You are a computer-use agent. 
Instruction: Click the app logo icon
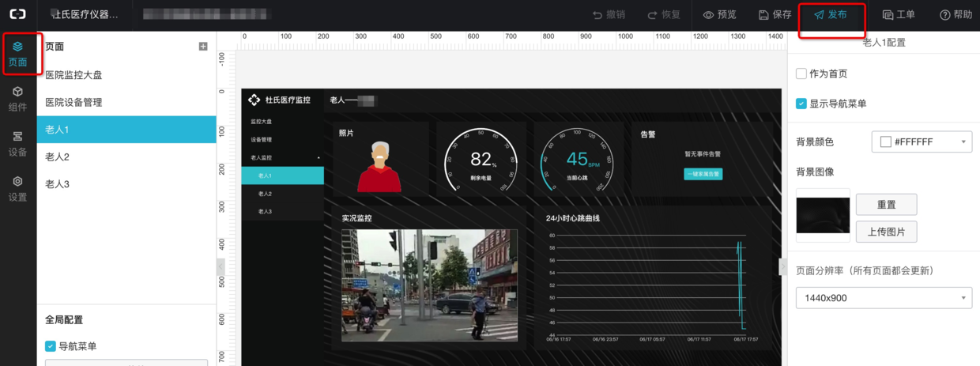tap(17, 14)
